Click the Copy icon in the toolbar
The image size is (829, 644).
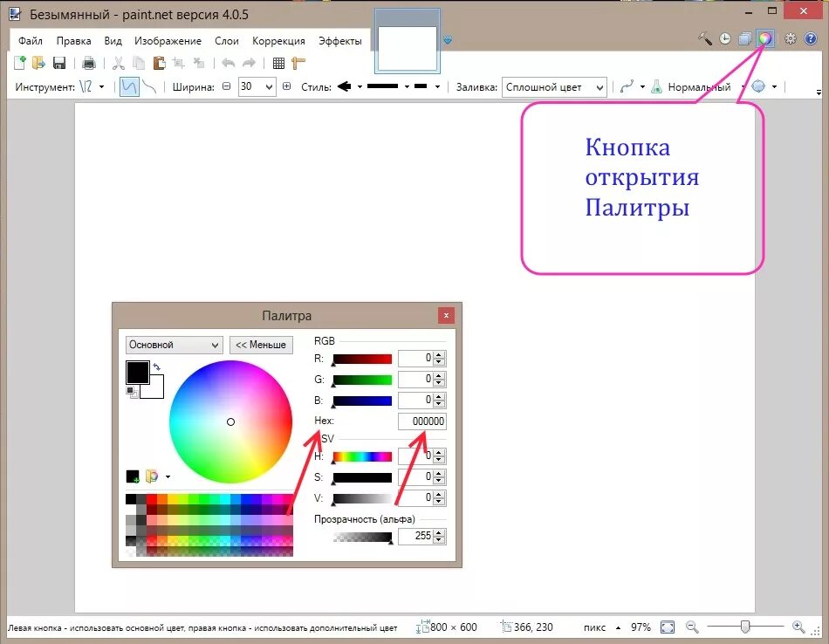139,63
